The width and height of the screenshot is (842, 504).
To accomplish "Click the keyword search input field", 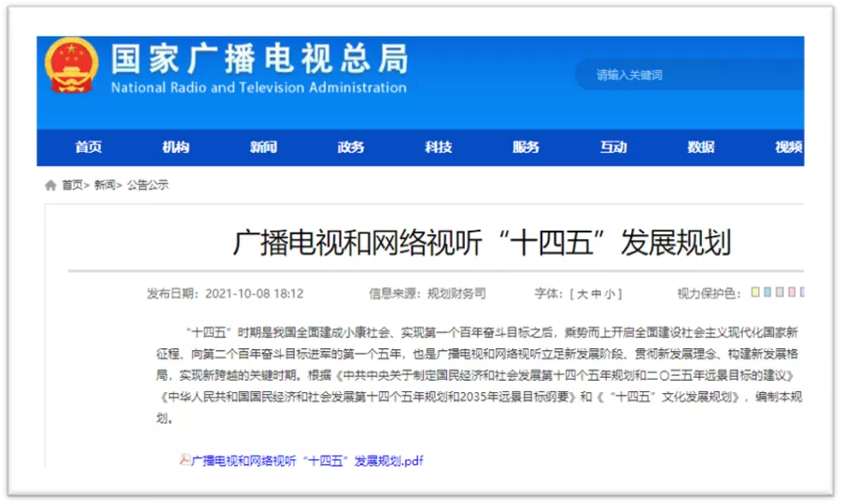I will click(x=690, y=75).
